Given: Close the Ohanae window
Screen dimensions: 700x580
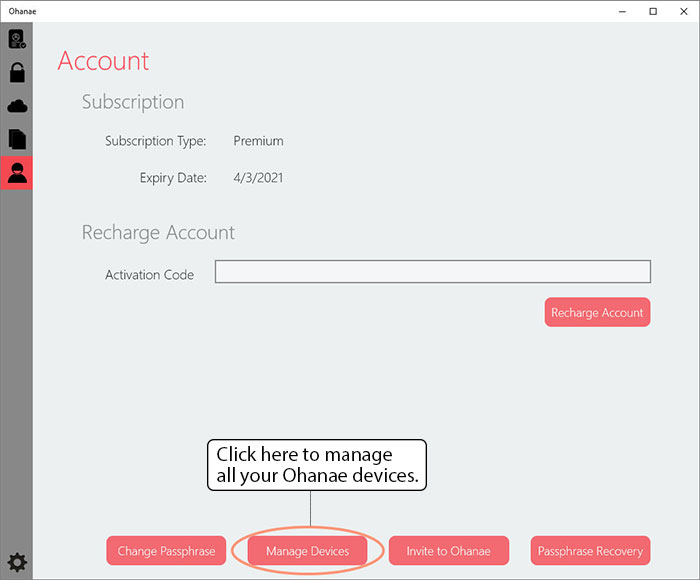Looking at the screenshot, I should click(684, 11).
